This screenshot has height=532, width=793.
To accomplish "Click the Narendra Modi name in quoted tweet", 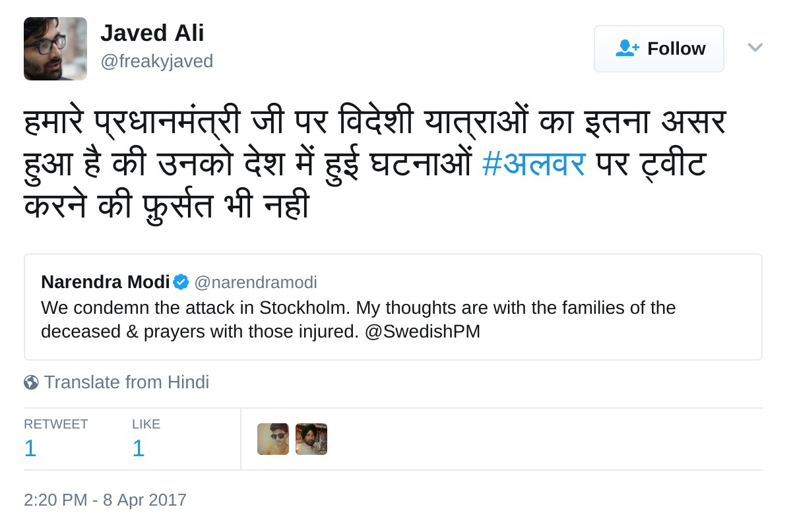I will (x=106, y=282).
